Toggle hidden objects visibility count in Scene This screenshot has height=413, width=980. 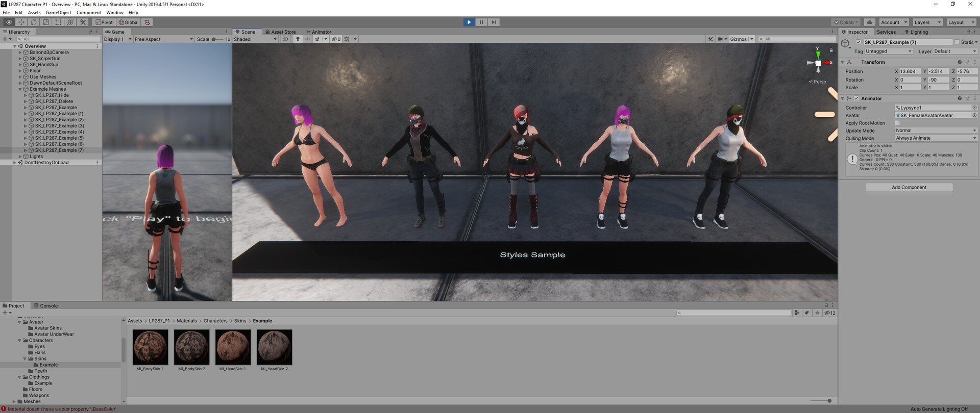point(336,39)
